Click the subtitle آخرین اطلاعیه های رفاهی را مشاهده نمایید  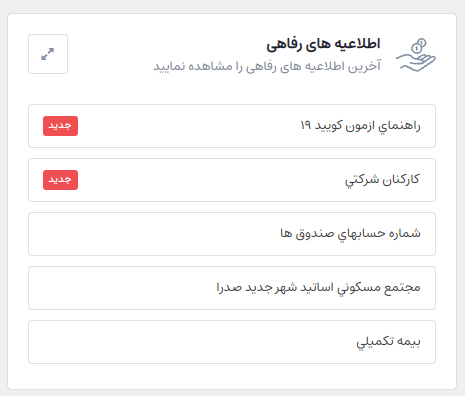point(267,66)
